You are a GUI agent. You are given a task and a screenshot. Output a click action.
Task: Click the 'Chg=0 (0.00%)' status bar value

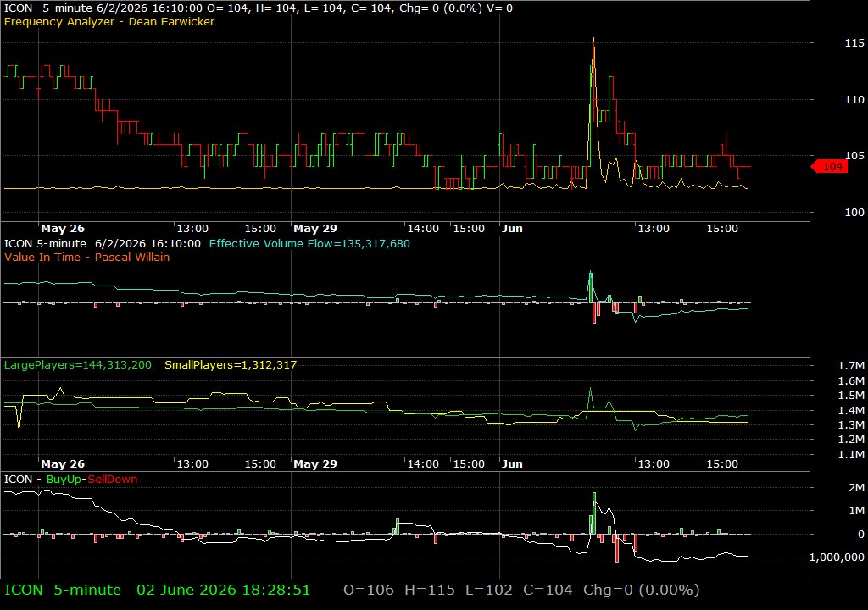(x=641, y=590)
